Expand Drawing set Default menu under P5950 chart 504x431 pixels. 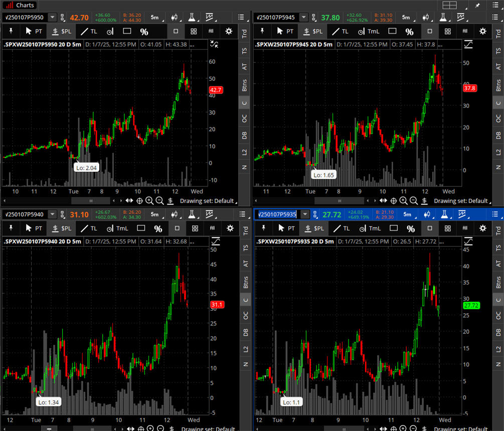208,201
